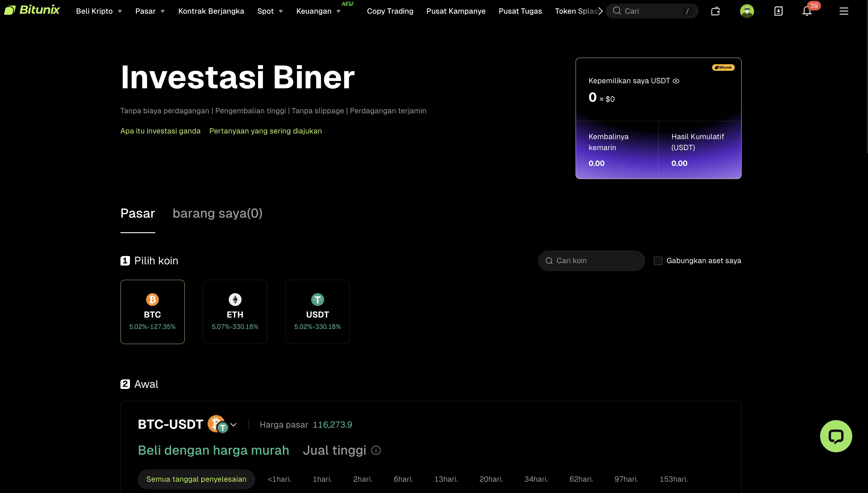View Pertanyaan yang sering diajukan

point(266,131)
